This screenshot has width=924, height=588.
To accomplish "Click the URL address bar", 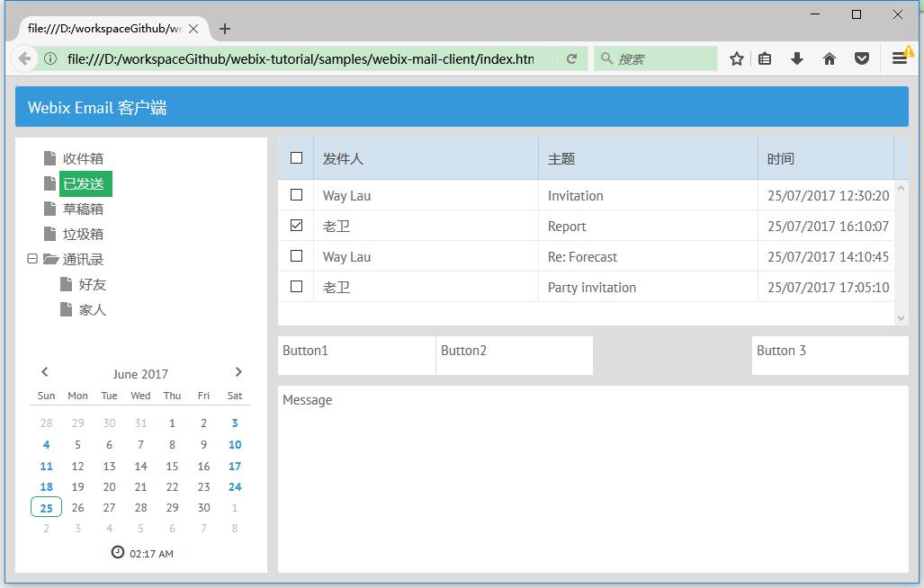I will (x=301, y=58).
